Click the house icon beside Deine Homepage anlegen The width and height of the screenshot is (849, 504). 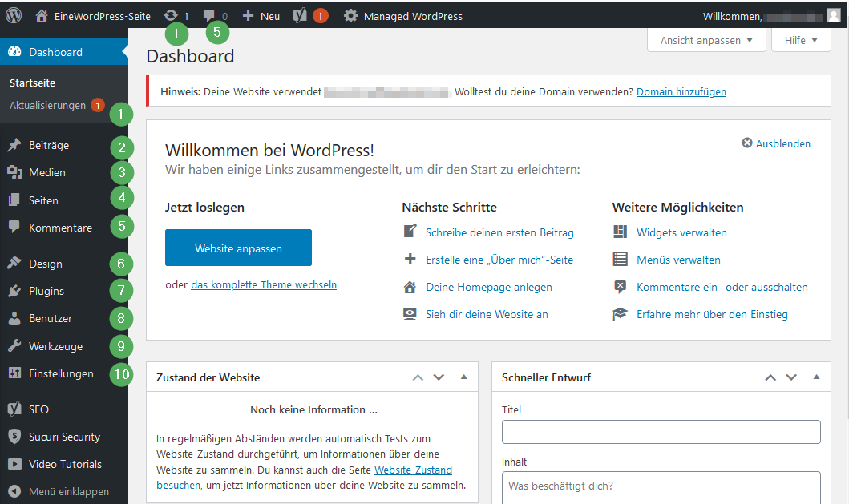click(x=410, y=287)
